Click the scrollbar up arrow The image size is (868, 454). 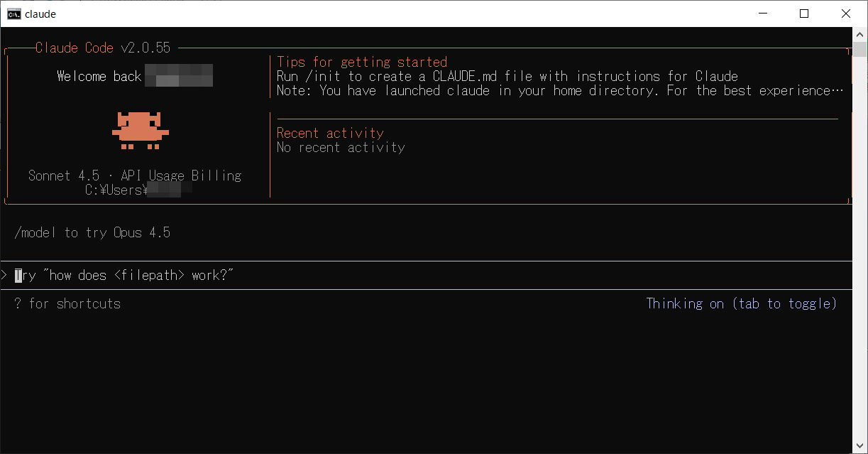pyautogui.click(x=860, y=34)
